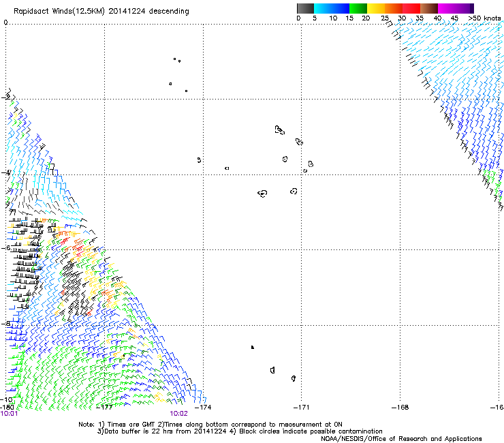The height and width of the screenshot is (443, 504).
Task: Click the -180 longitude label
Action: (x=7, y=408)
